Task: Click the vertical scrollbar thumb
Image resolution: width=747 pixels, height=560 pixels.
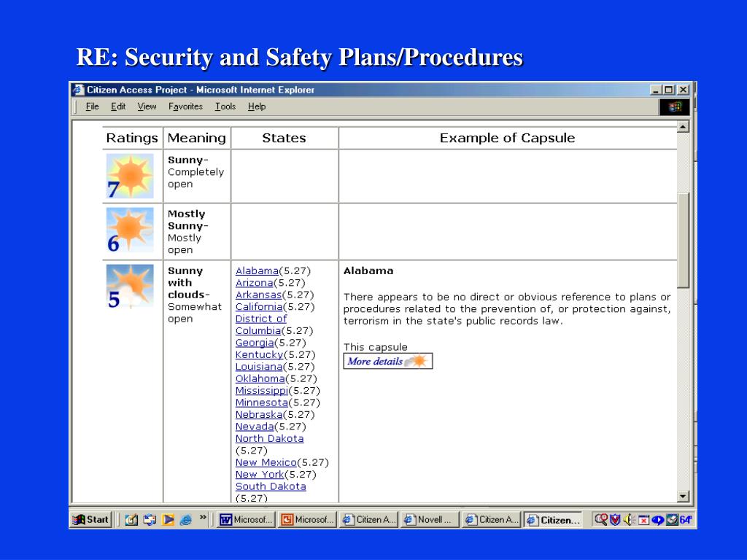Action: [683, 241]
